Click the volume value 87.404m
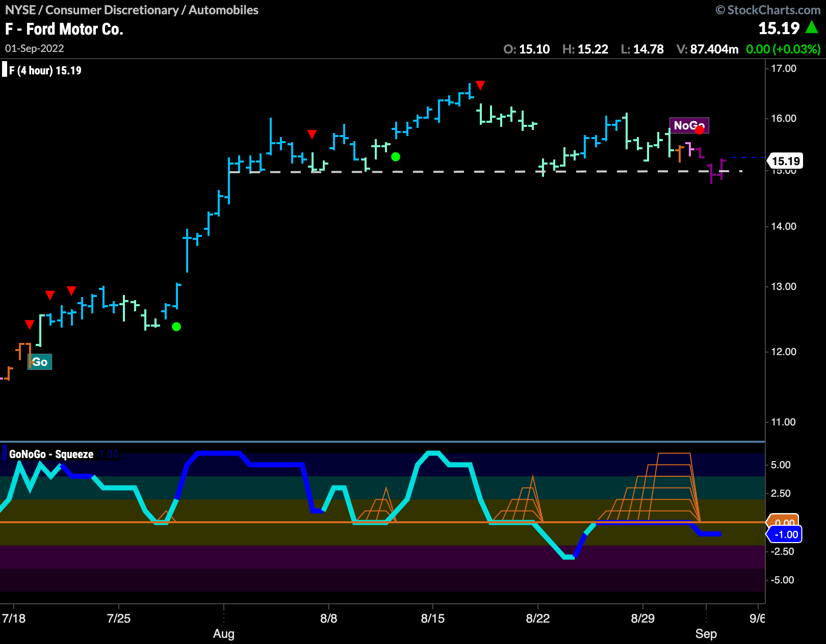 (714, 49)
